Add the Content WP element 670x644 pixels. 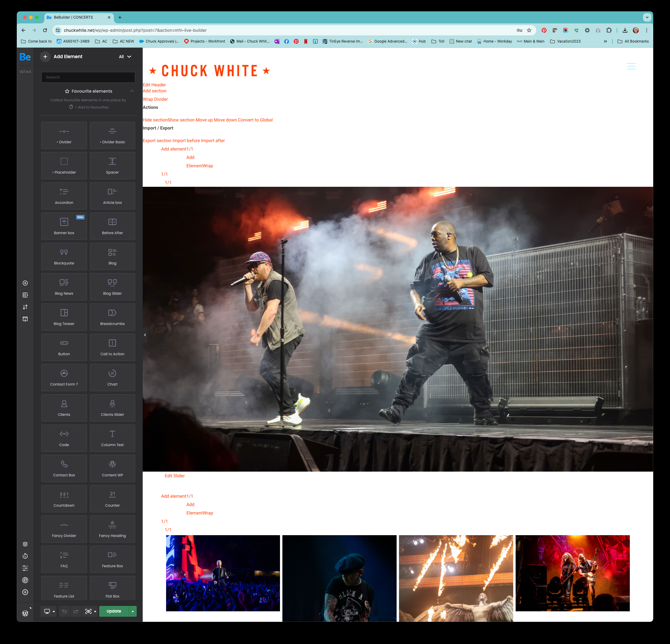coord(112,468)
